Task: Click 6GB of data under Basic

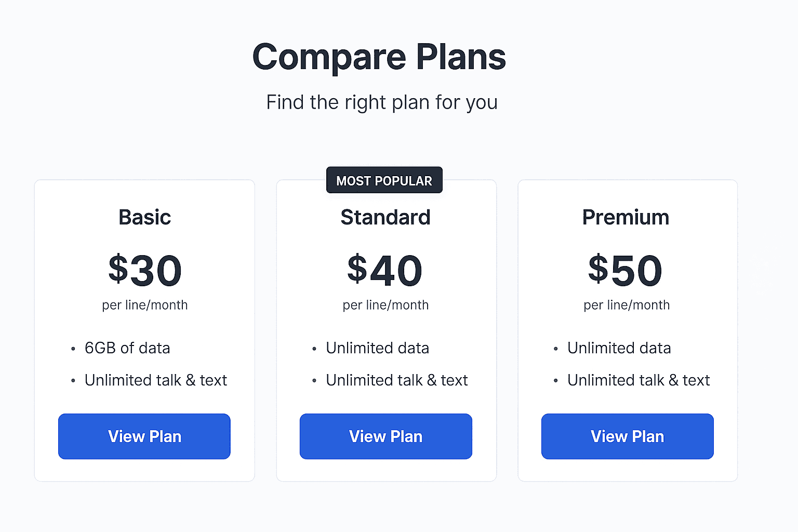Action: (127, 348)
